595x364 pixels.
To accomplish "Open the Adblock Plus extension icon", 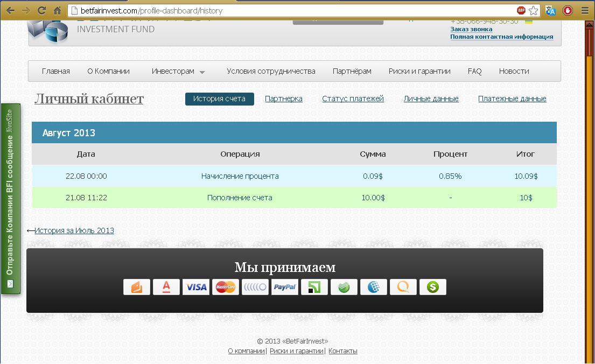I will [x=521, y=11].
